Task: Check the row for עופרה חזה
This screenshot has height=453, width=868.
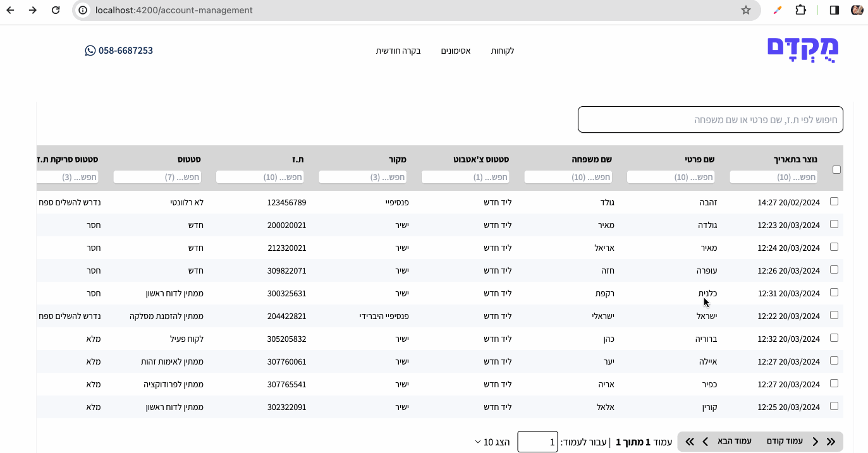Action: (x=834, y=269)
